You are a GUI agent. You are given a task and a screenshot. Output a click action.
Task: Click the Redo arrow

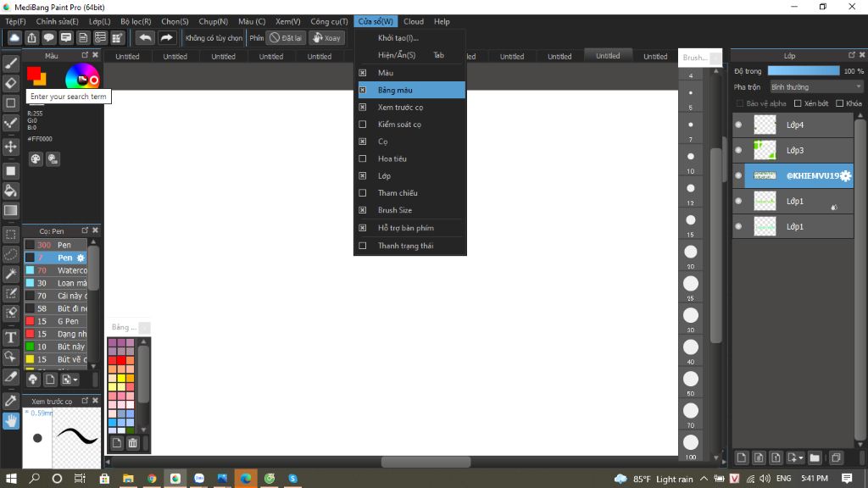tap(166, 37)
